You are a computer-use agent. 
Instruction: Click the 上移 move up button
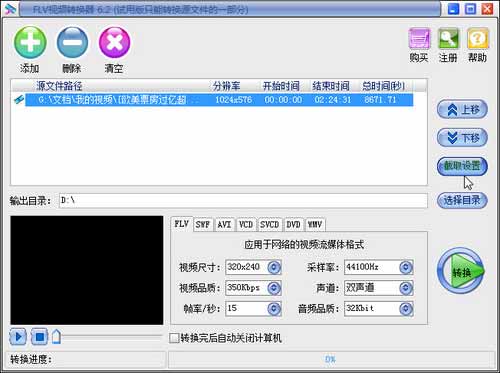click(x=462, y=109)
